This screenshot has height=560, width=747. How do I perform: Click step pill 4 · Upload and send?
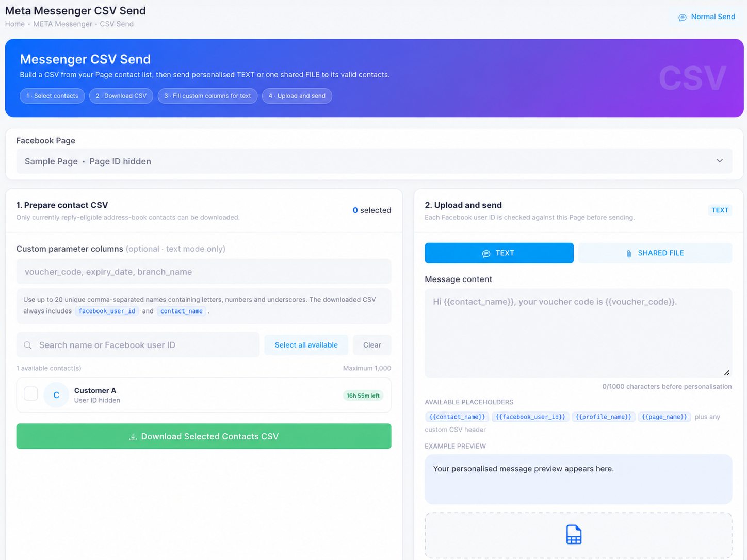coord(297,96)
